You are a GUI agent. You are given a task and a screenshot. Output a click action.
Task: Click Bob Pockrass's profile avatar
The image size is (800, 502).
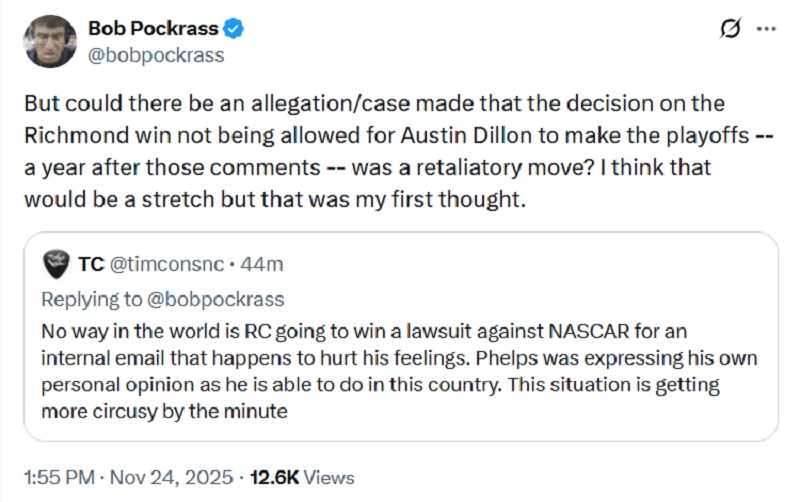click(x=50, y=41)
